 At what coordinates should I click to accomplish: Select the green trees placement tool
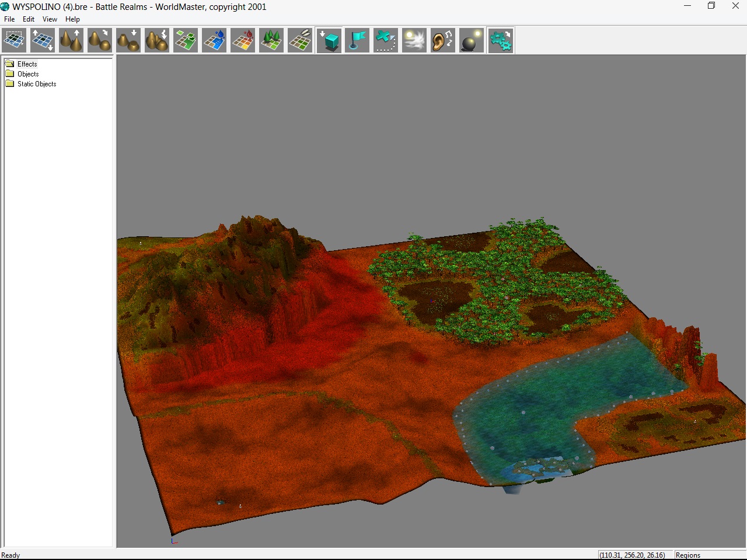(x=271, y=41)
